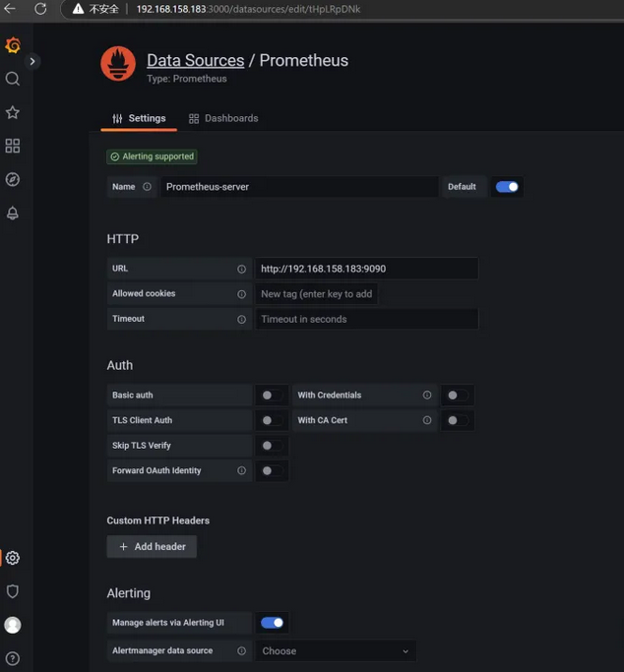Image resolution: width=624 pixels, height=672 pixels.
Task: Open the Alertmanager data source Choose dropdown
Action: (336, 651)
